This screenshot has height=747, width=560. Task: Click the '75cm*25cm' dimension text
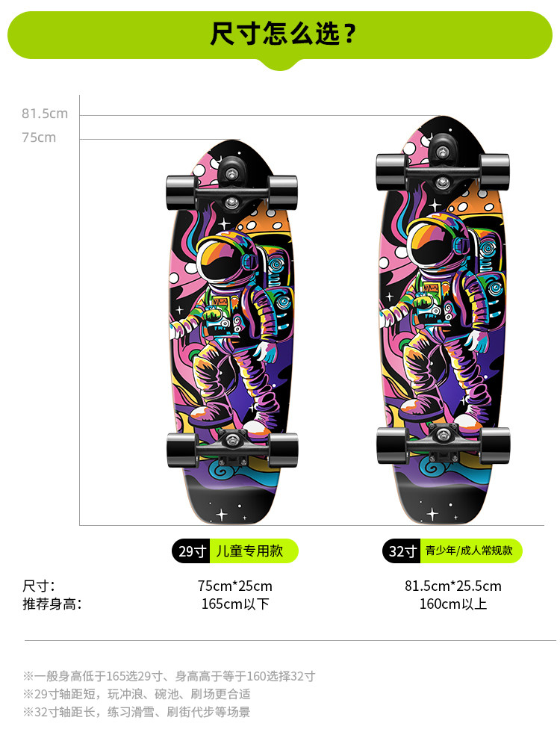(x=235, y=586)
